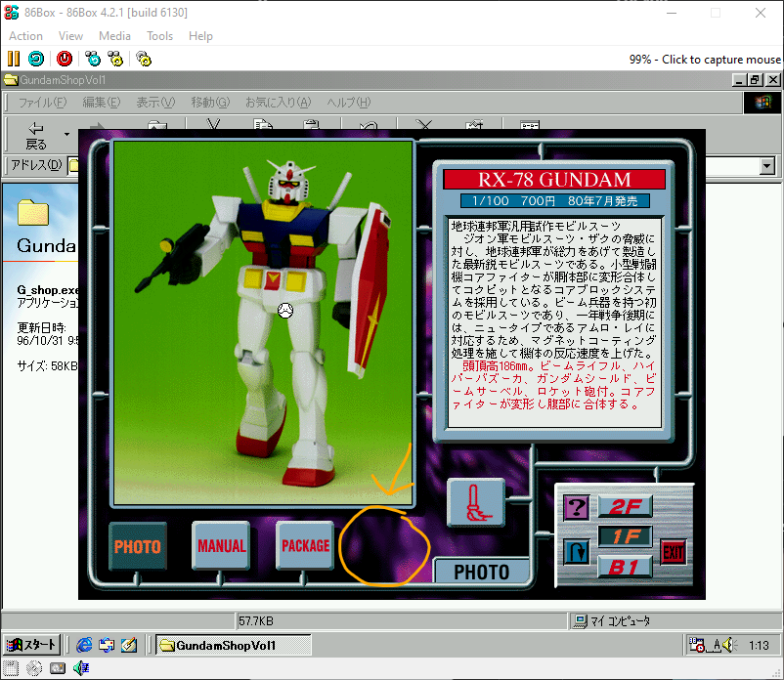
Task: Launch Outlook Express from quick launch
Action: [106, 645]
